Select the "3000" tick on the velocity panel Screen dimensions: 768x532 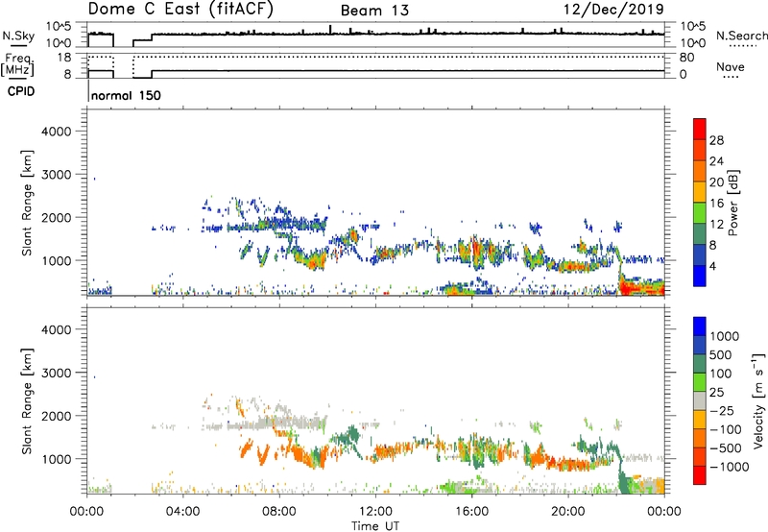tap(56, 373)
